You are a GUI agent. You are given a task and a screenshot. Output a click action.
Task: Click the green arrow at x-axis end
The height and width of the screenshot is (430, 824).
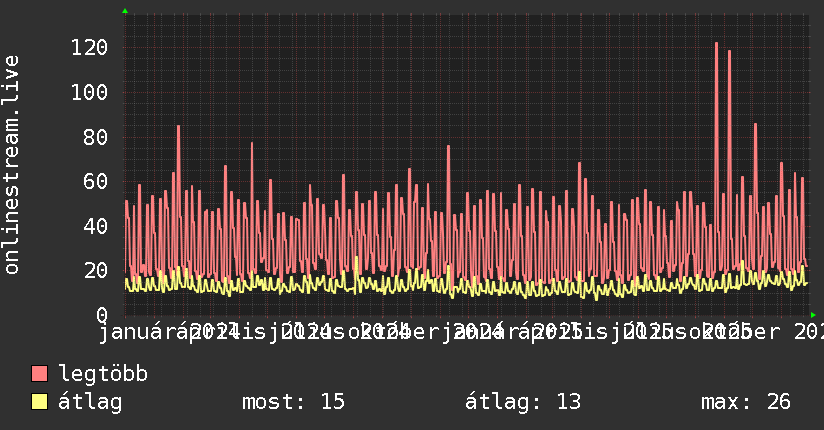(x=813, y=315)
